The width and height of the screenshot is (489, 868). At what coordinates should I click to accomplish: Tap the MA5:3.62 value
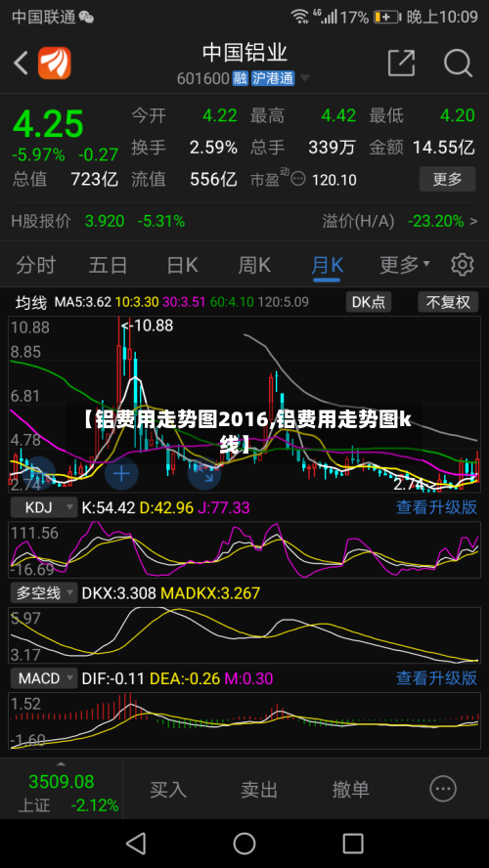tap(83, 302)
